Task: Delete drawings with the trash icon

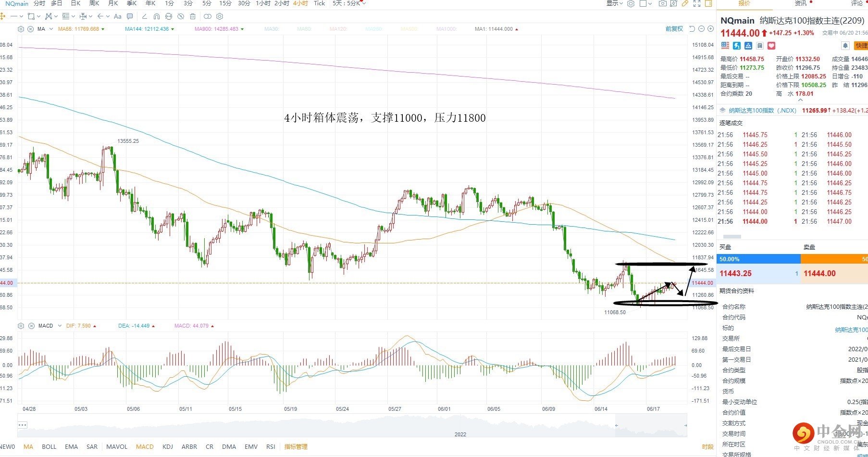Action: [x=193, y=16]
